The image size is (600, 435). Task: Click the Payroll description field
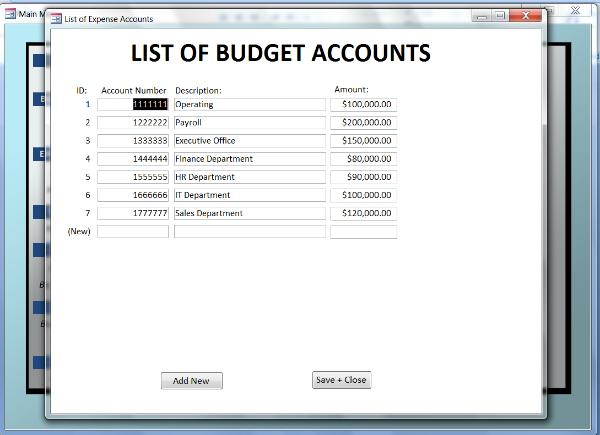click(x=249, y=122)
